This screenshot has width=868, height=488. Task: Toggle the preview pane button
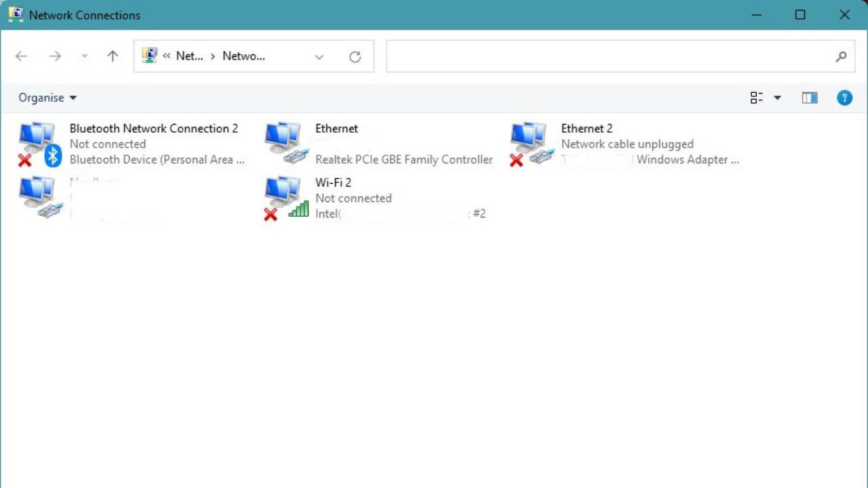[810, 98]
